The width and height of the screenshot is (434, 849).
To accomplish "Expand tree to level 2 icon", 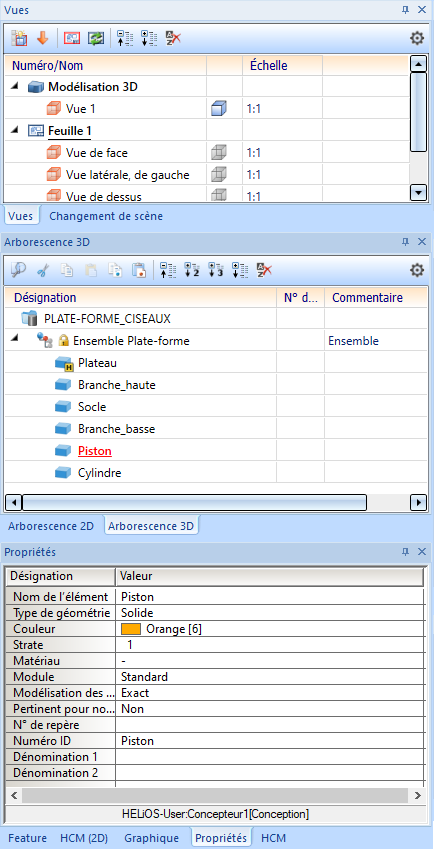I will (x=192, y=270).
